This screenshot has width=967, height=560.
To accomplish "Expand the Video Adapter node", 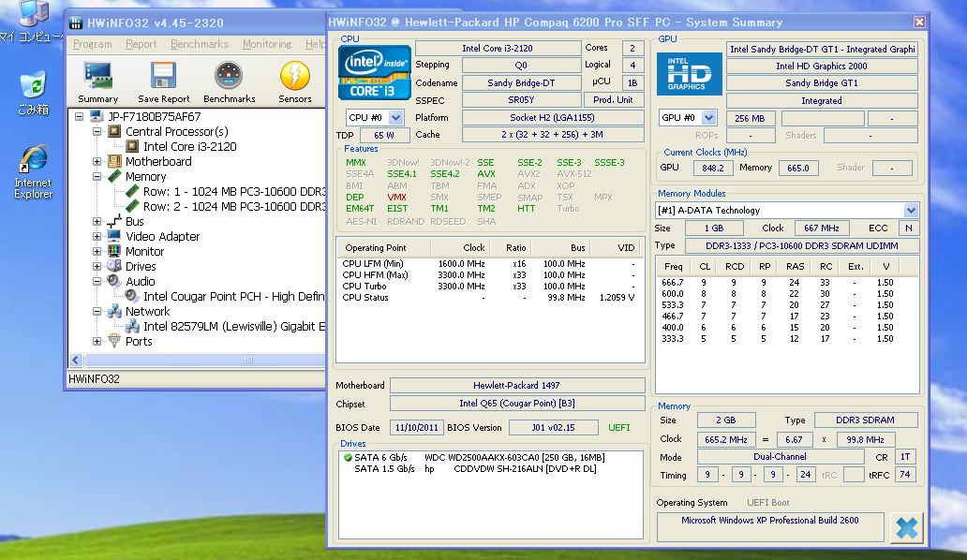I will coord(97,237).
